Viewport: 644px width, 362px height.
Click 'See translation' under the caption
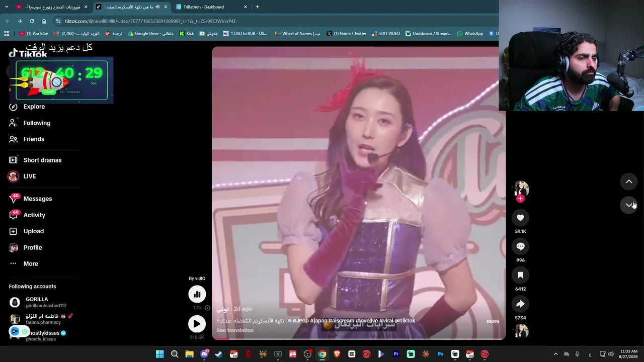235,330
